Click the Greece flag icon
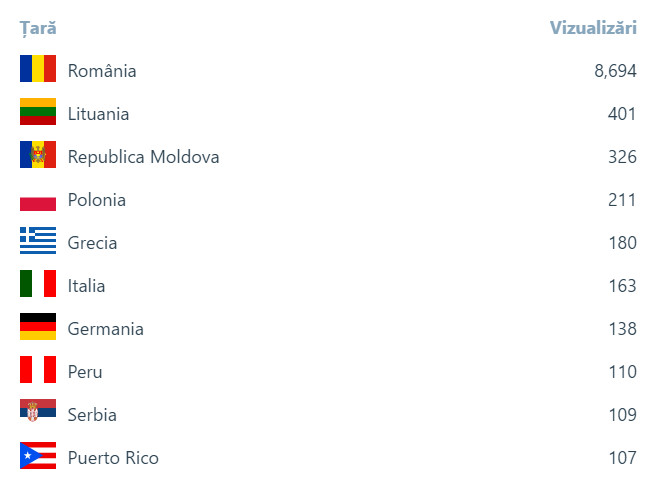This screenshot has width=664, height=488. tap(38, 241)
